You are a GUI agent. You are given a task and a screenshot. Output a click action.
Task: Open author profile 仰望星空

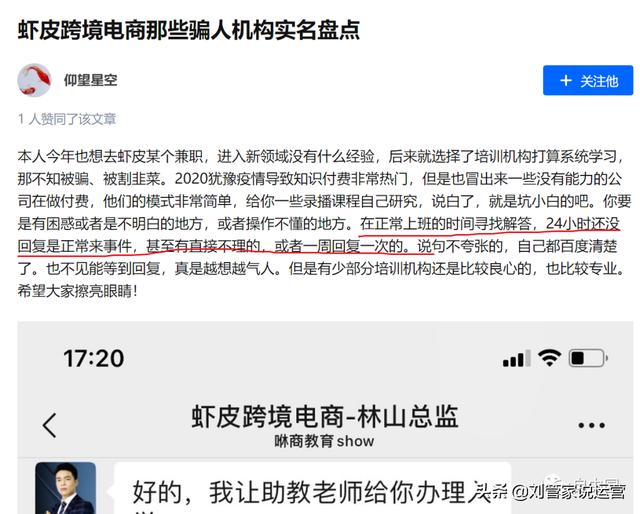[x=90, y=80]
